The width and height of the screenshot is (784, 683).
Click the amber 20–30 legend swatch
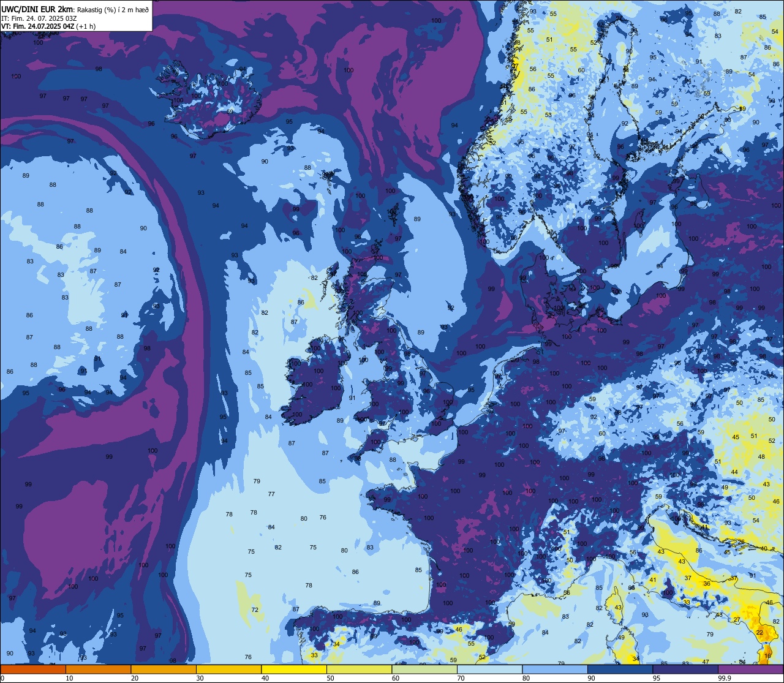164,669
